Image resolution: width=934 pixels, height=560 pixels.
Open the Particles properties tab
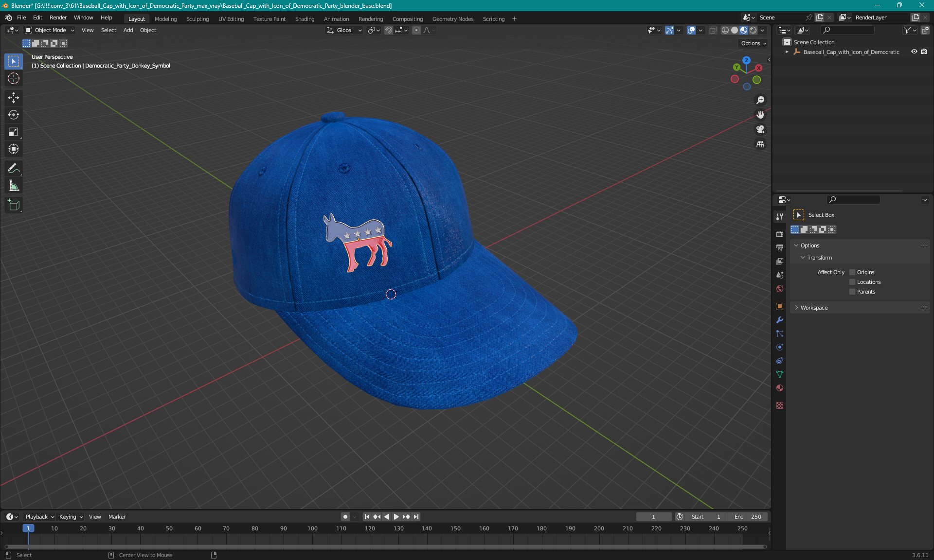tap(780, 333)
